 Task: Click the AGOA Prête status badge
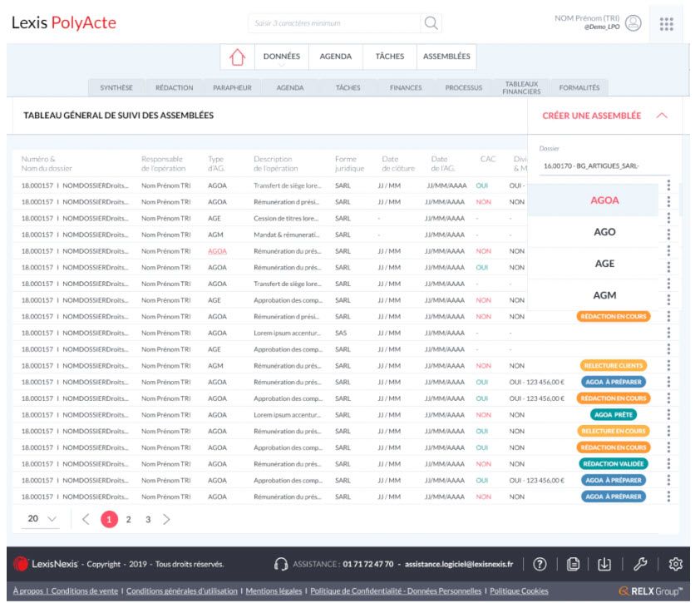(614, 415)
